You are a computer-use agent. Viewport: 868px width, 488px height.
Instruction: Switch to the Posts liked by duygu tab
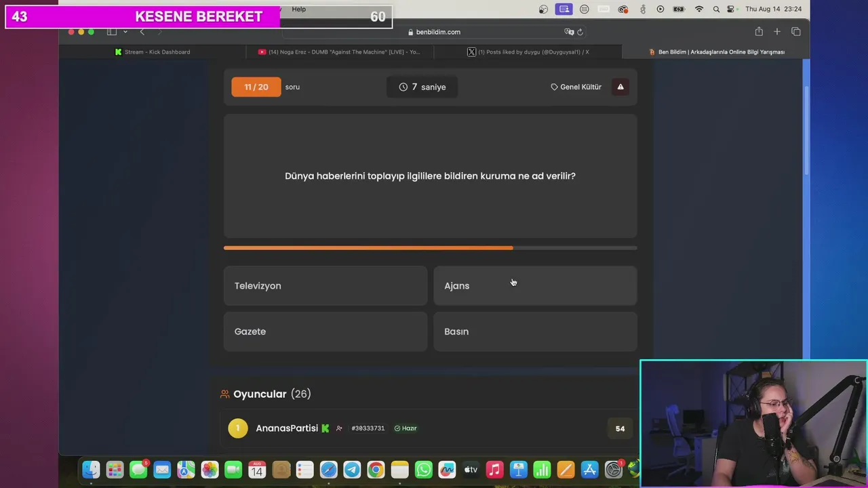(x=528, y=52)
